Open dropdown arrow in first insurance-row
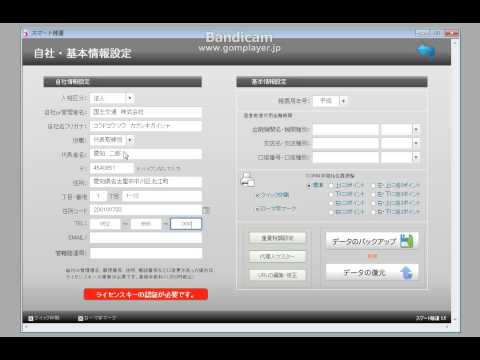 tap(416, 129)
